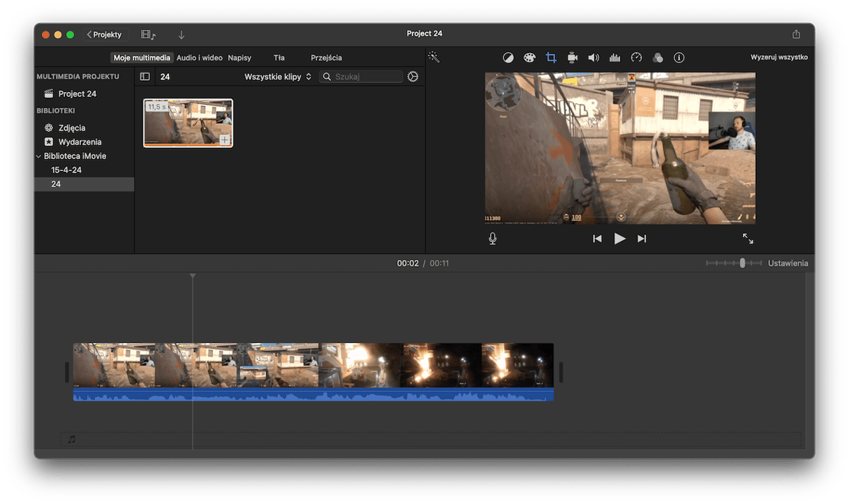Select the cropping tool
This screenshot has width=849, height=504.
coord(551,58)
